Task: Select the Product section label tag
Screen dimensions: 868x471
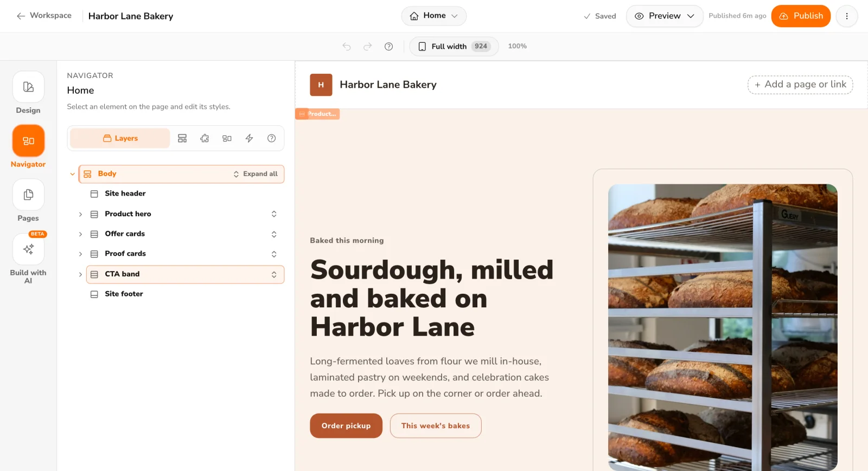Action: 317,114
